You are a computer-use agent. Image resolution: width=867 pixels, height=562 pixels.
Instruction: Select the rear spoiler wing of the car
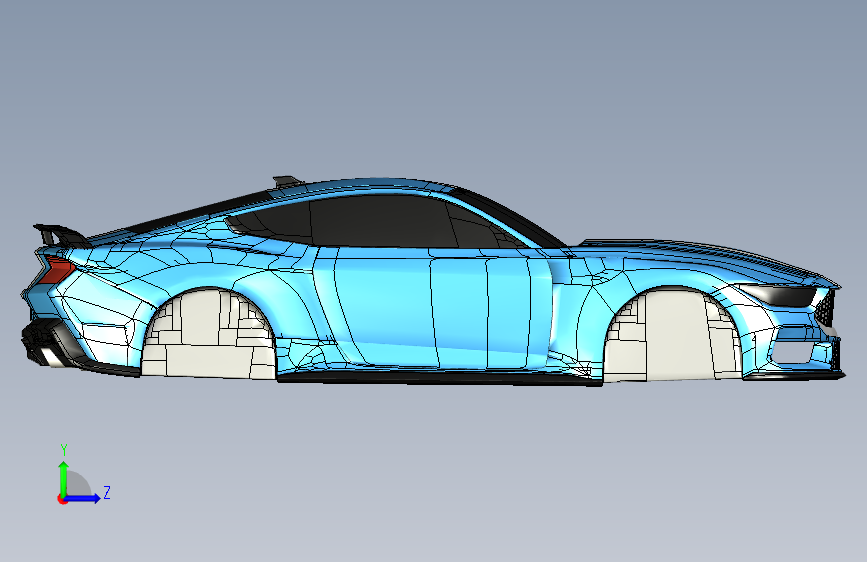[61, 235]
